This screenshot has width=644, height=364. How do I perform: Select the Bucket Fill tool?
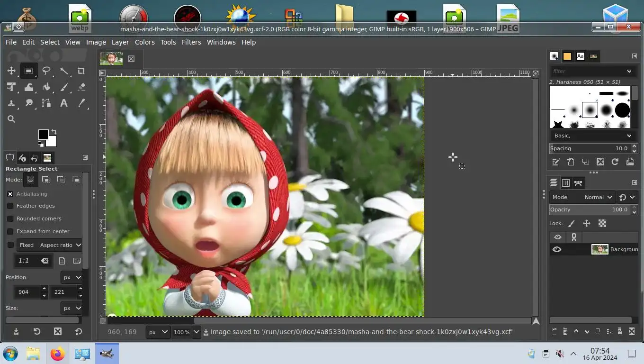(x=46, y=87)
